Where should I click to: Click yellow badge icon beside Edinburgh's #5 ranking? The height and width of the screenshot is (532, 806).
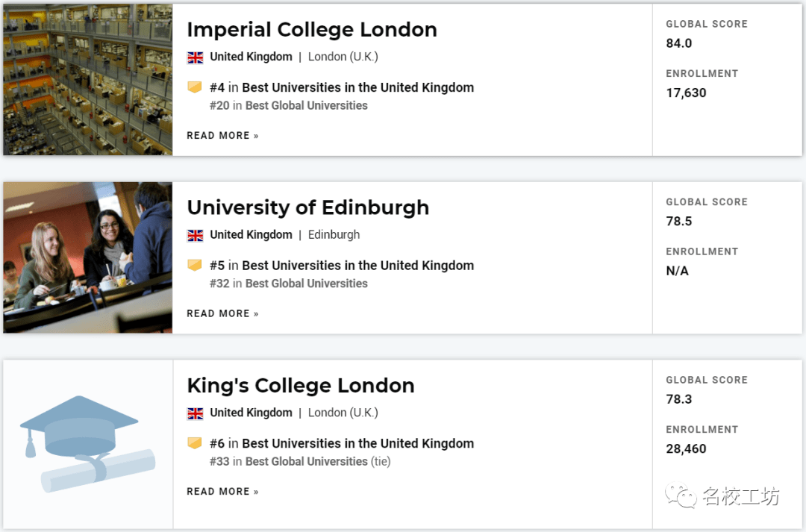[x=194, y=265]
